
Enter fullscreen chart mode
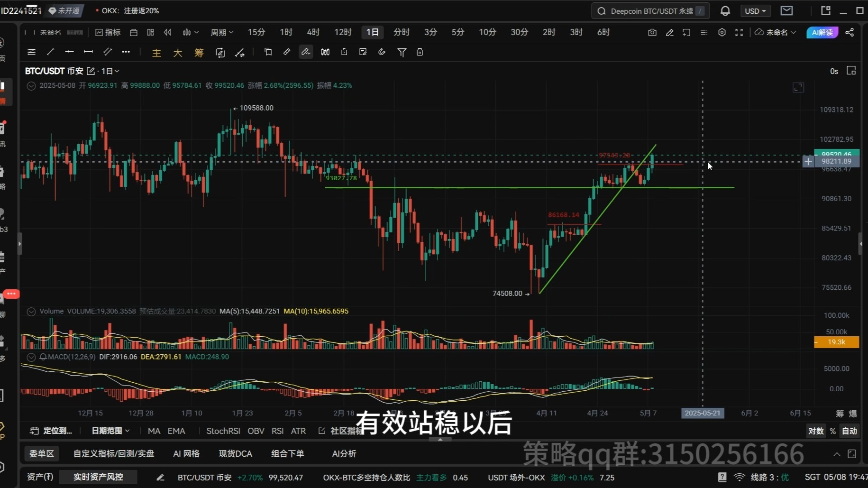click(x=739, y=32)
